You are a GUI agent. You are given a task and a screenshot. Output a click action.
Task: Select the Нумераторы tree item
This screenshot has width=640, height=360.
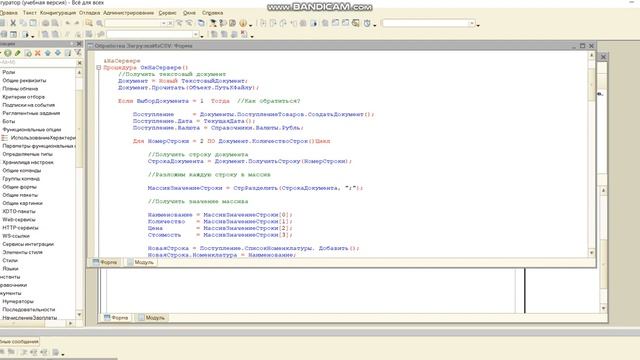tap(18, 301)
